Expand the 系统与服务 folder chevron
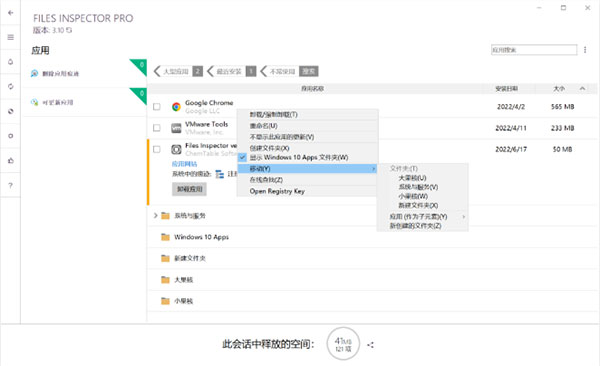The height and width of the screenshot is (366, 600). (155, 216)
